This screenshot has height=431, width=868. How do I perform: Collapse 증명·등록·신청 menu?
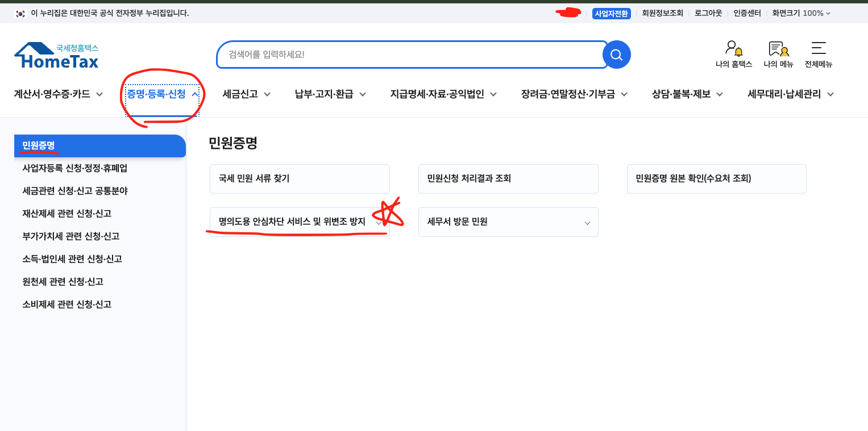tap(163, 94)
